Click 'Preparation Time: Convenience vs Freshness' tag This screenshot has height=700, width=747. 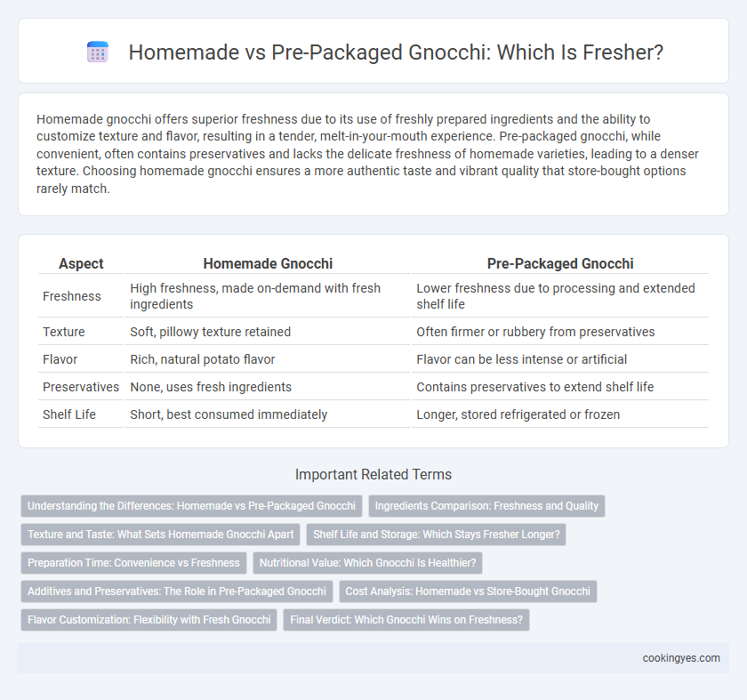[133, 563]
